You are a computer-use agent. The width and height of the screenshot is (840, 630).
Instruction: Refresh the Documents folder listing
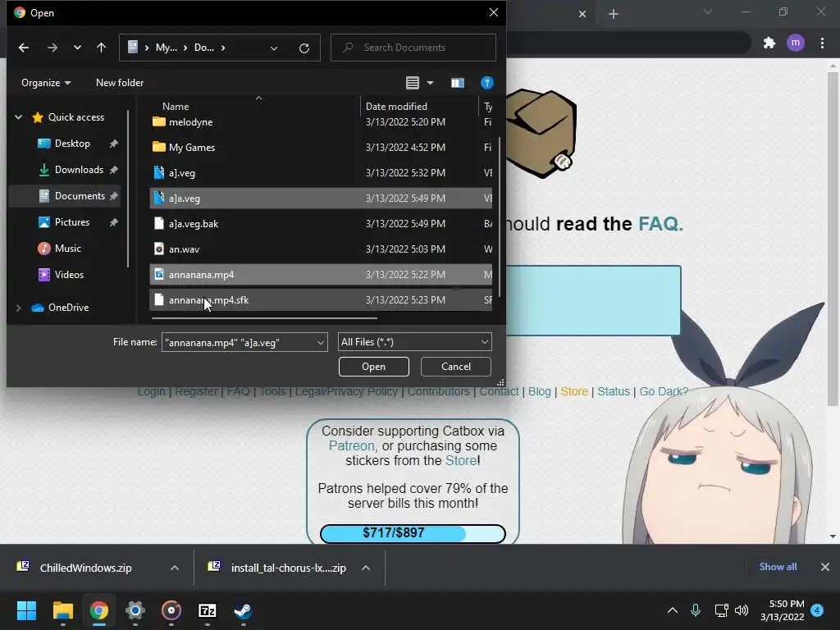[x=304, y=48]
